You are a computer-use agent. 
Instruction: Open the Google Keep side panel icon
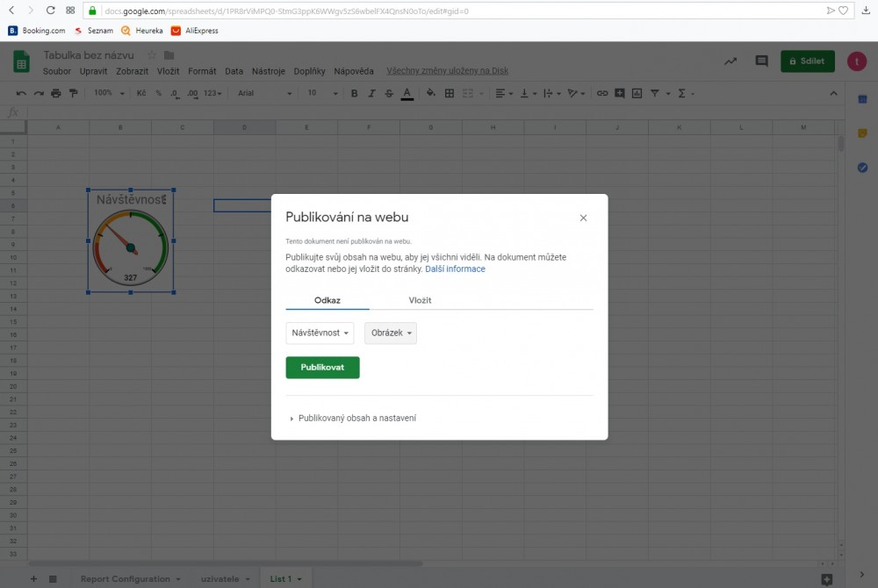[x=862, y=133]
